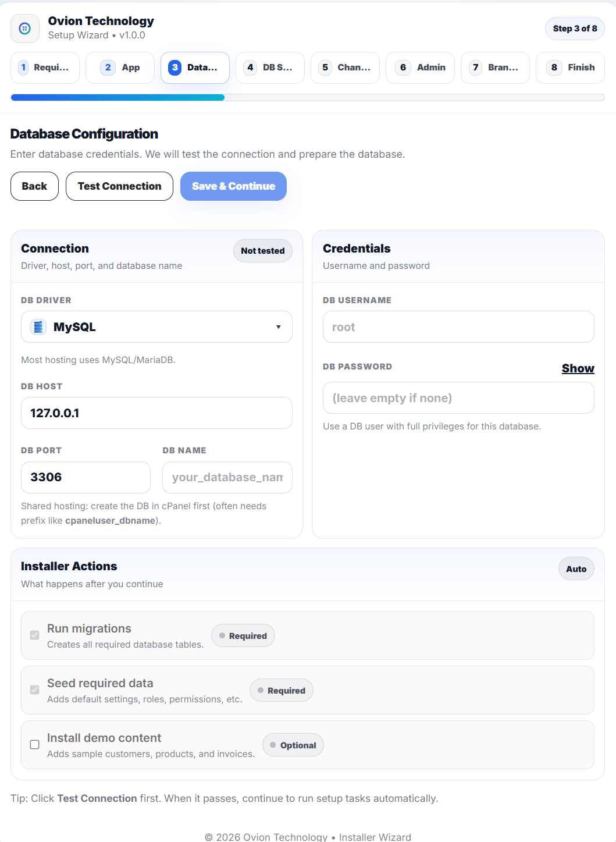Switch to the Finish wizard step
This screenshot has width=616, height=842.
tap(570, 67)
